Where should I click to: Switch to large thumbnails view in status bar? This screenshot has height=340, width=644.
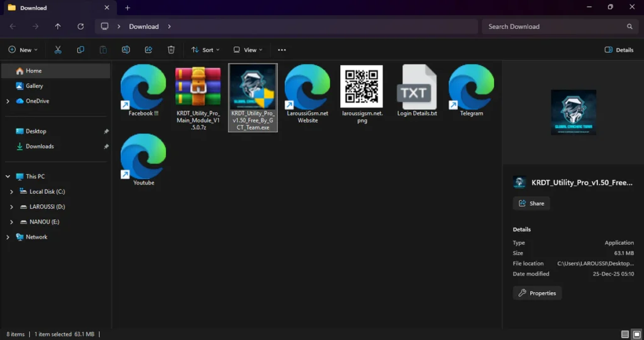click(x=636, y=334)
